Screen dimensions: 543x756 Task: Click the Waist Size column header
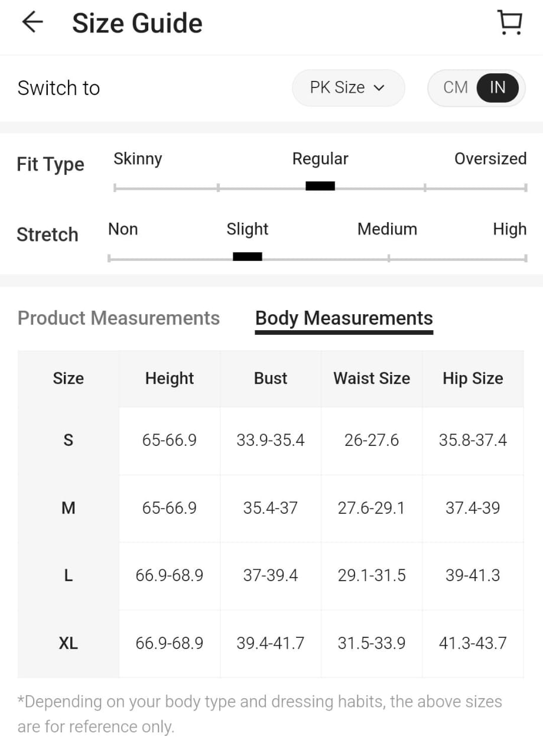tap(372, 379)
